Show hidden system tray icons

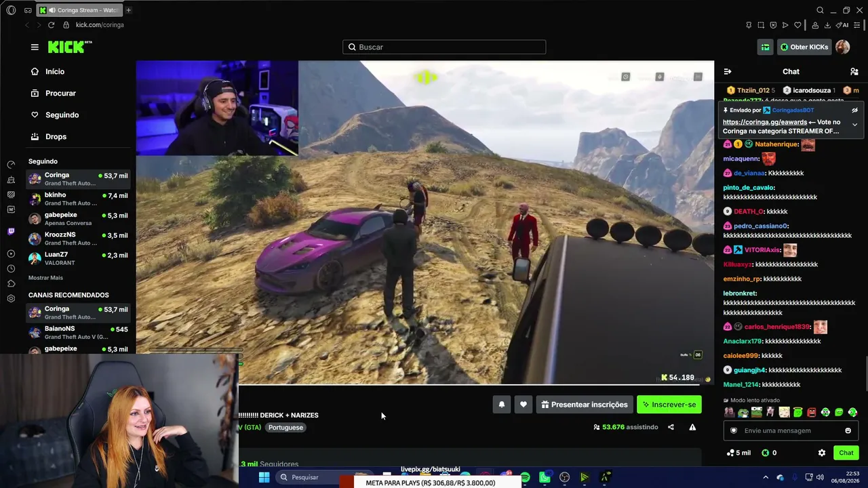(x=766, y=477)
